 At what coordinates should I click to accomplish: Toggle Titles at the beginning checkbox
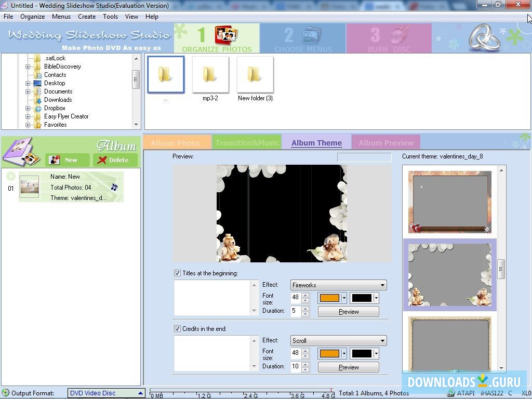(x=177, y=273)
